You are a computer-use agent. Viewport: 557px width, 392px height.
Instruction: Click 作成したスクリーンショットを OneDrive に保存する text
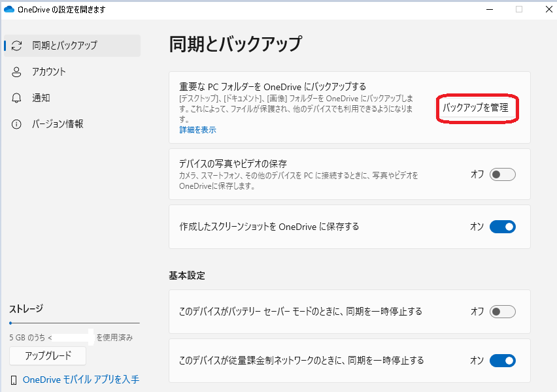(x=269, y=227)
